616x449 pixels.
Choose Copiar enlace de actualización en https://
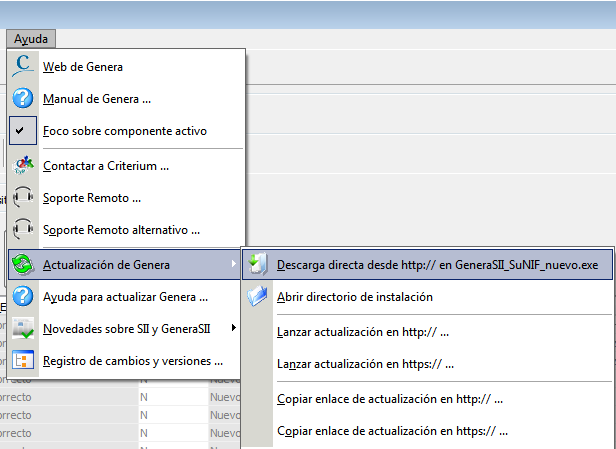coord(392,431)
